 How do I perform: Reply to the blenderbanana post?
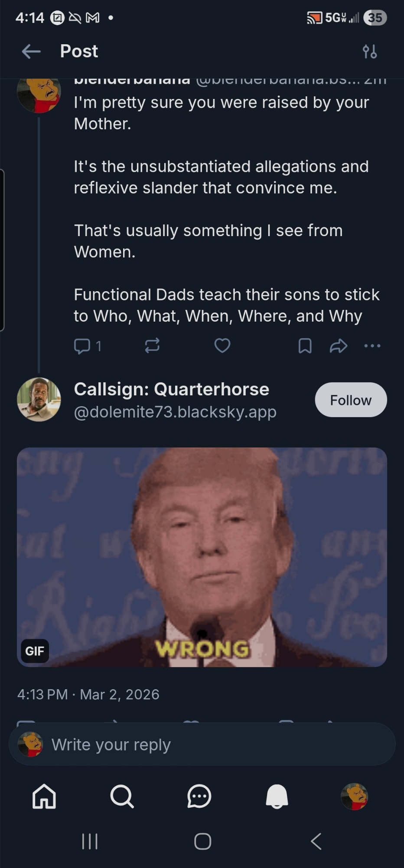(x=82, y=346)
